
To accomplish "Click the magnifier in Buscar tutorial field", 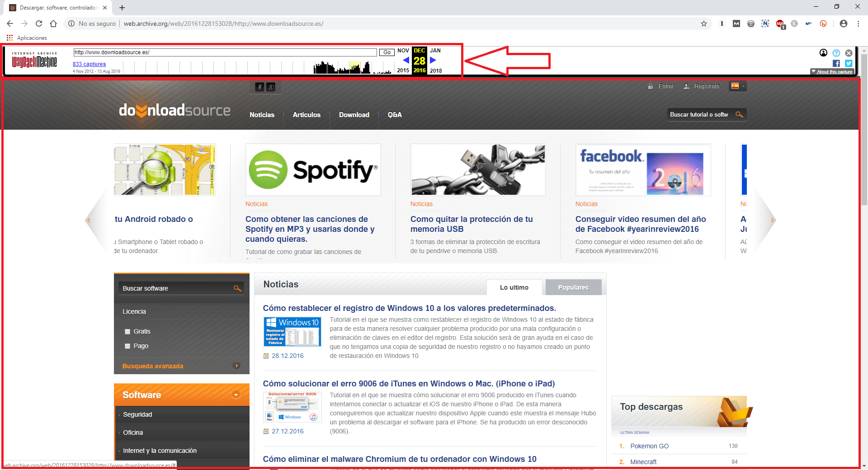I will coord(739,114).
